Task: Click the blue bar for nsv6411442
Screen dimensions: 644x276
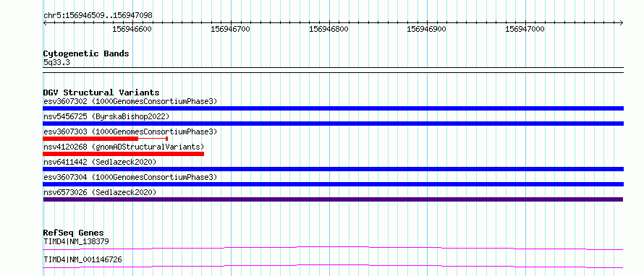Action: (x=334, y=169)
